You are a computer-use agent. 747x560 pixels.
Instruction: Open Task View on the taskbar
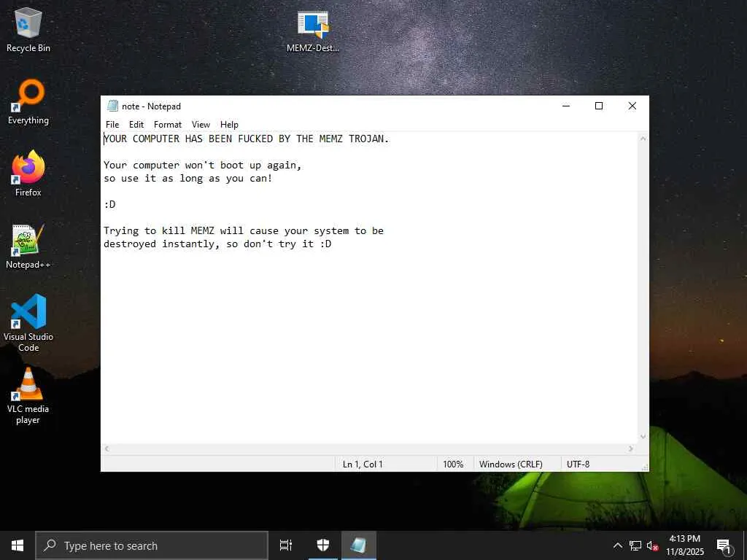[x=286, y=545]
